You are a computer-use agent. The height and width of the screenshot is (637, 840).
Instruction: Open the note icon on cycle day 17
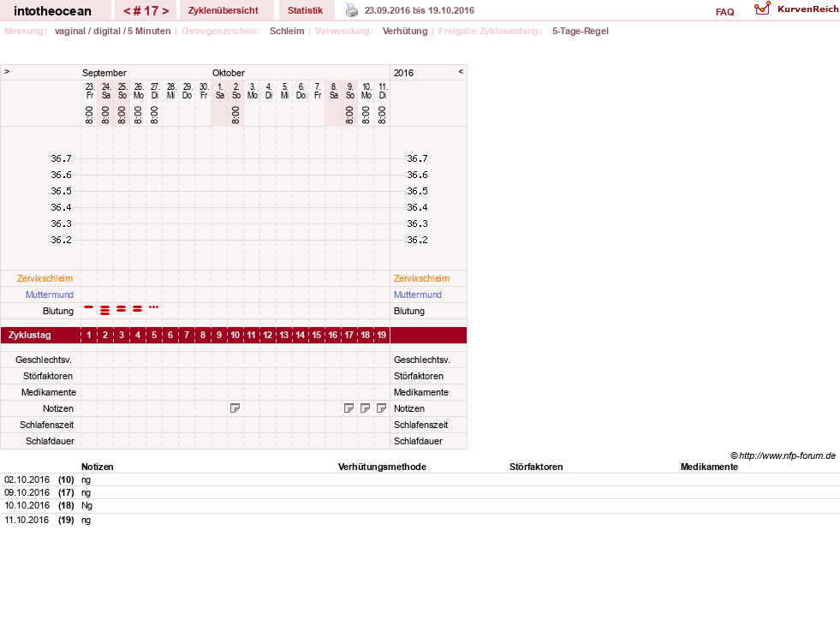pyautogui.click(x=349, y=408)
